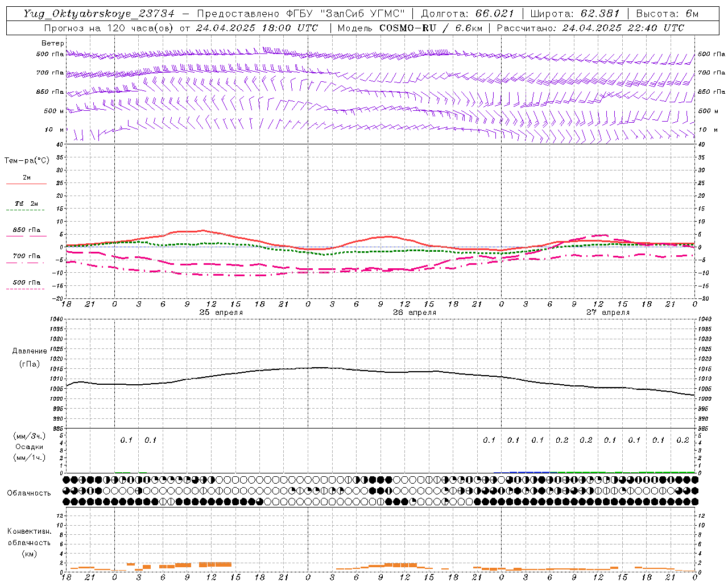Click the (мм/1ч.) precipitation unit label

pos(30,458)
